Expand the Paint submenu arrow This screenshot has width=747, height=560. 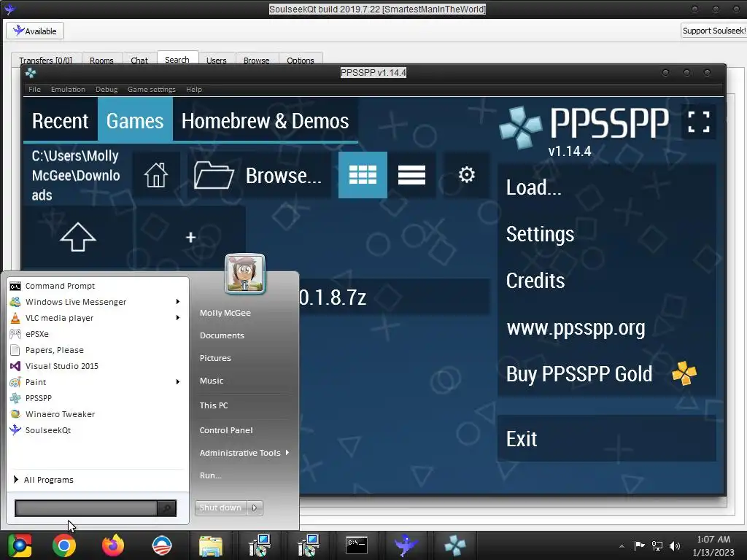tap(178, 382)
